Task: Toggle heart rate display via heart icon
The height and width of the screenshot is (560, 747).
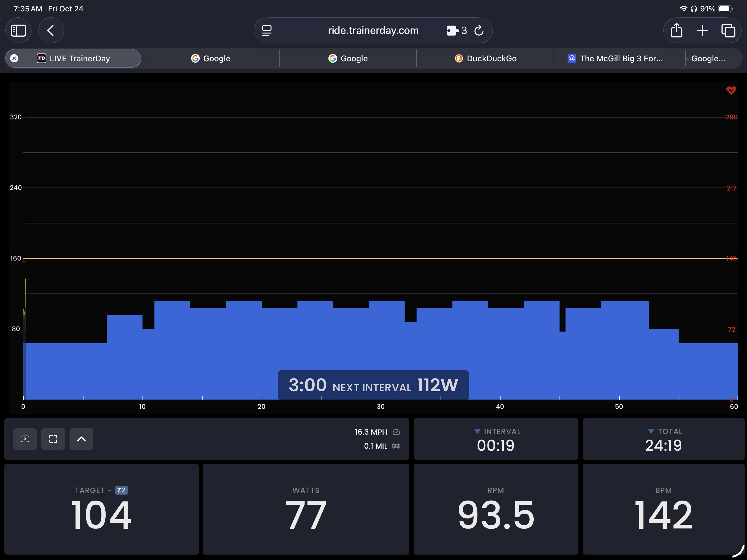Action: click(731, 90)
